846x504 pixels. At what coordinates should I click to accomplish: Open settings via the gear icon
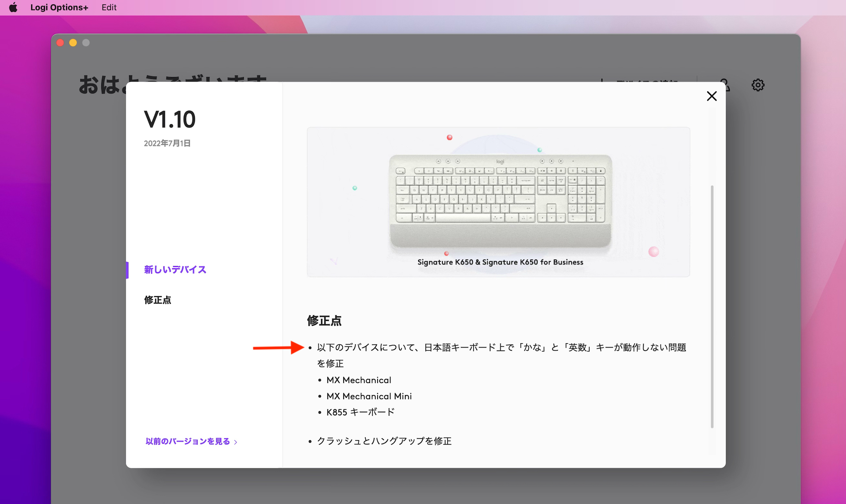(x=758, y=85)
